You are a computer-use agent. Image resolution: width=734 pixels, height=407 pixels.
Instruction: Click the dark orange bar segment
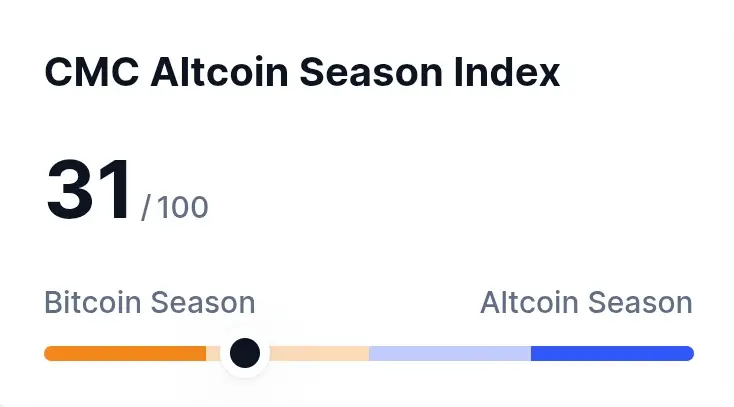coord(125,353)
